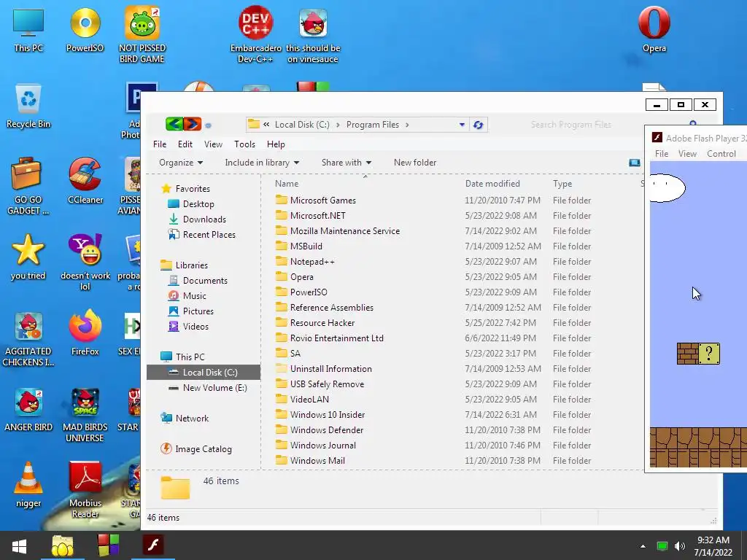The image size is (747, 560).
Task: Click the Explorer Back arrow button
Action: 174,124
